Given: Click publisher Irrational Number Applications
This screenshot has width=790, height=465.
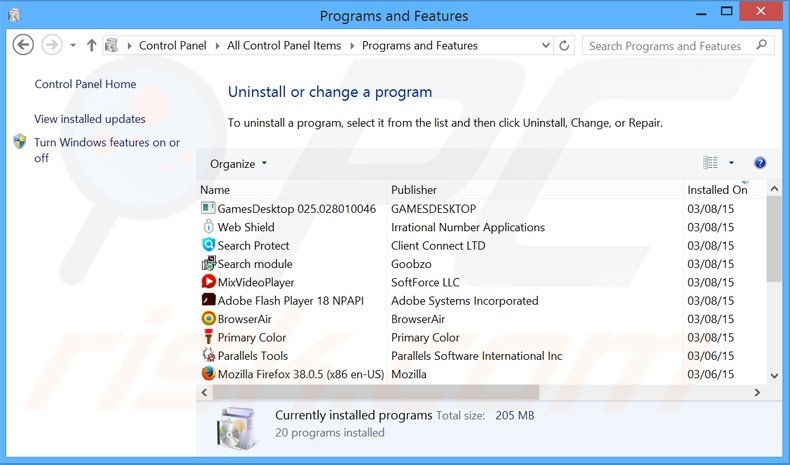Looking at the screenshot, I should tap(468, 227).
